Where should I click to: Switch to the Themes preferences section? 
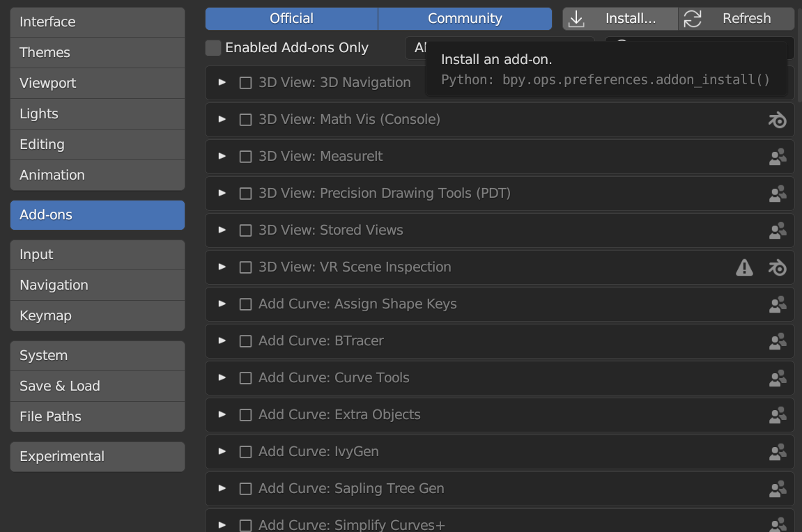98,52
